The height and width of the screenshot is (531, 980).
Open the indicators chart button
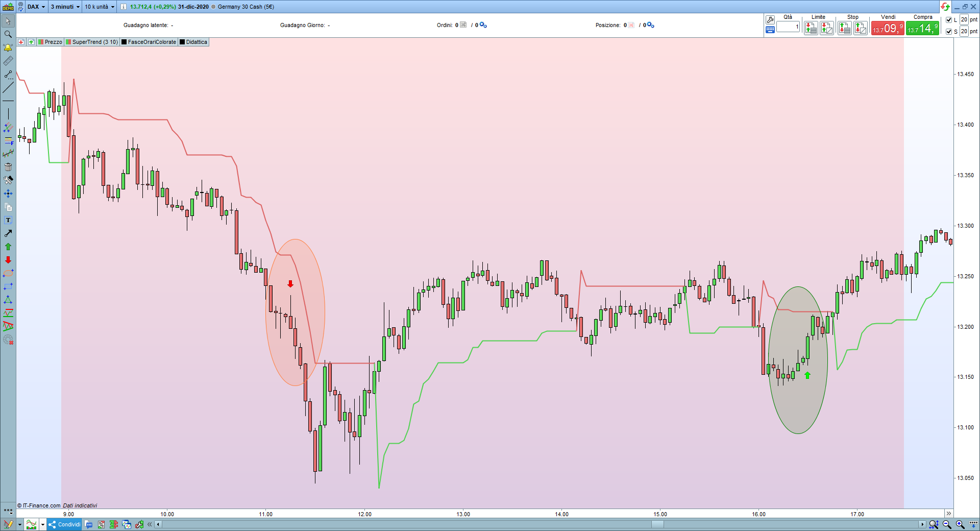[x=32, y=524]
